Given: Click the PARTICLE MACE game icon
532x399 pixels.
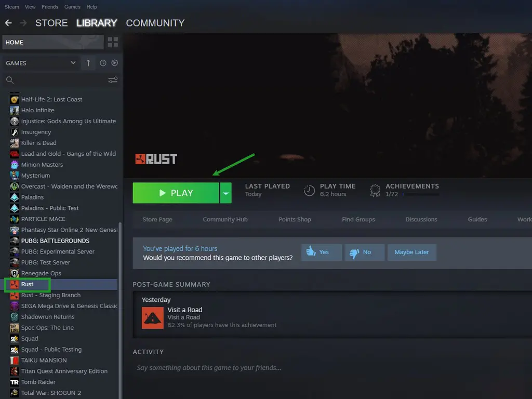Looking at the screenshot, I should point(14,219).
